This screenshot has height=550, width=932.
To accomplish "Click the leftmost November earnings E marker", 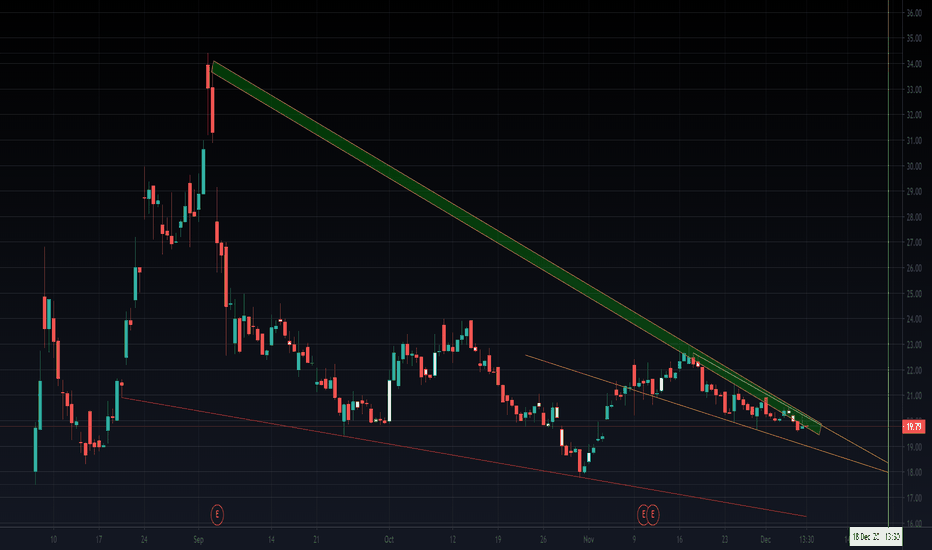I will point(643,514).
